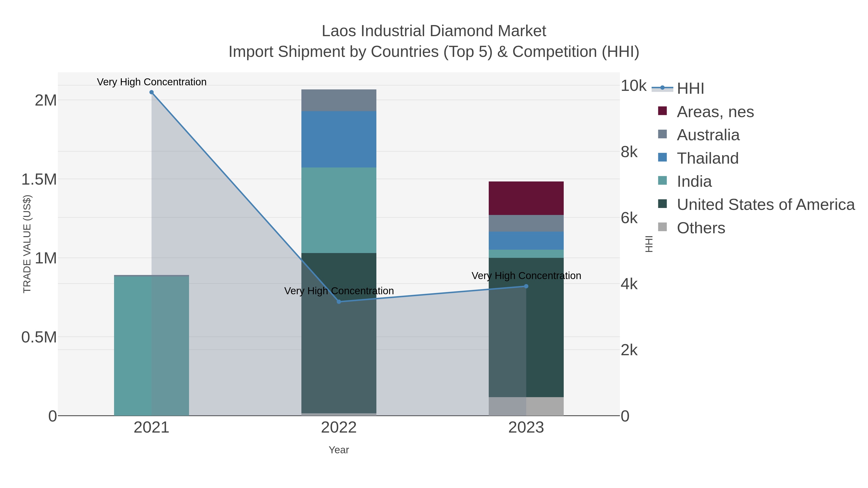This screenshot has width=868, height=488.
Task: Click the chart title Laos Industrial Diamond Market
Action: point(434,31)
